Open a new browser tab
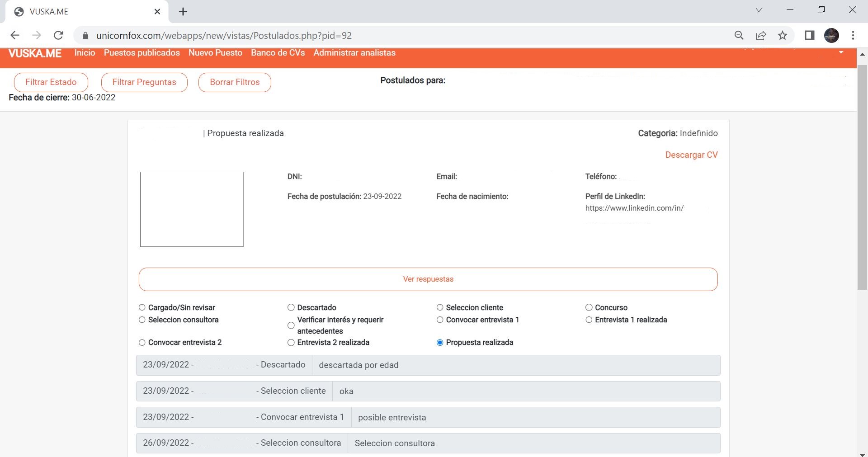This screenshot has width=868, height=457. point(183,12)
